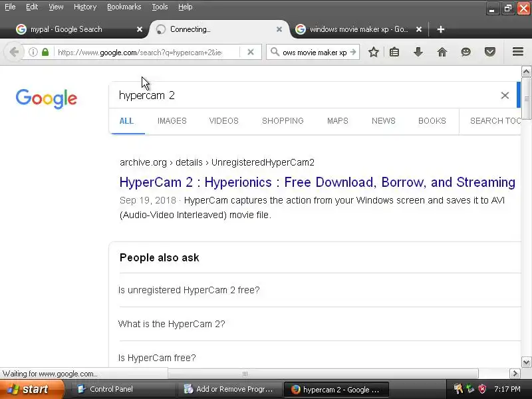
Task: Click the browser back arrow button
Action: tap(14, 53)
